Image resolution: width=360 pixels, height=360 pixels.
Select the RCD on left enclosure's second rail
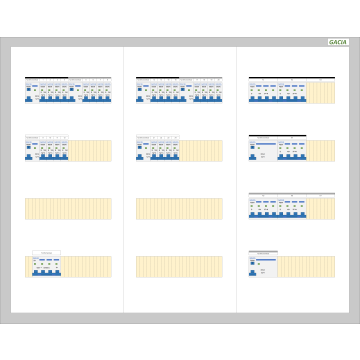point(32,151)
